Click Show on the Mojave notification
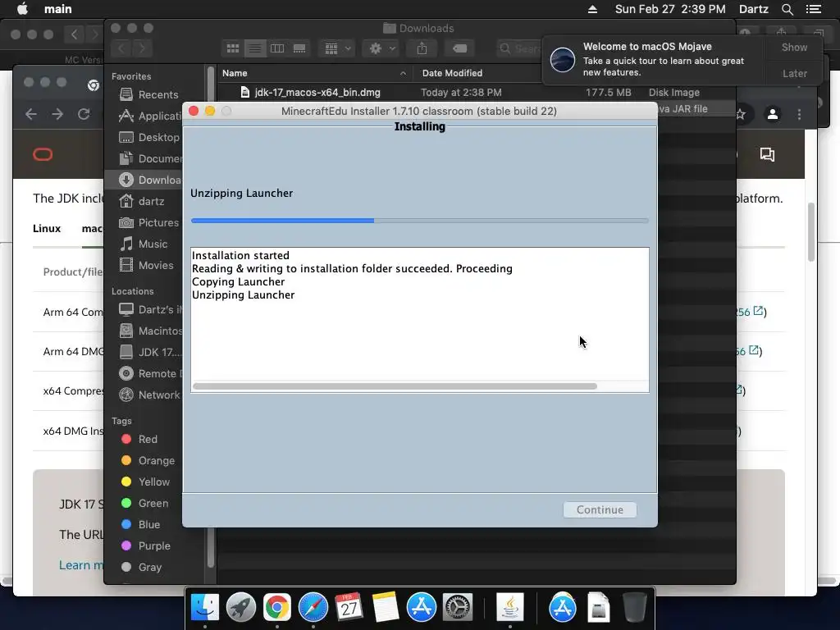840x630 pixels. (794, 47)
